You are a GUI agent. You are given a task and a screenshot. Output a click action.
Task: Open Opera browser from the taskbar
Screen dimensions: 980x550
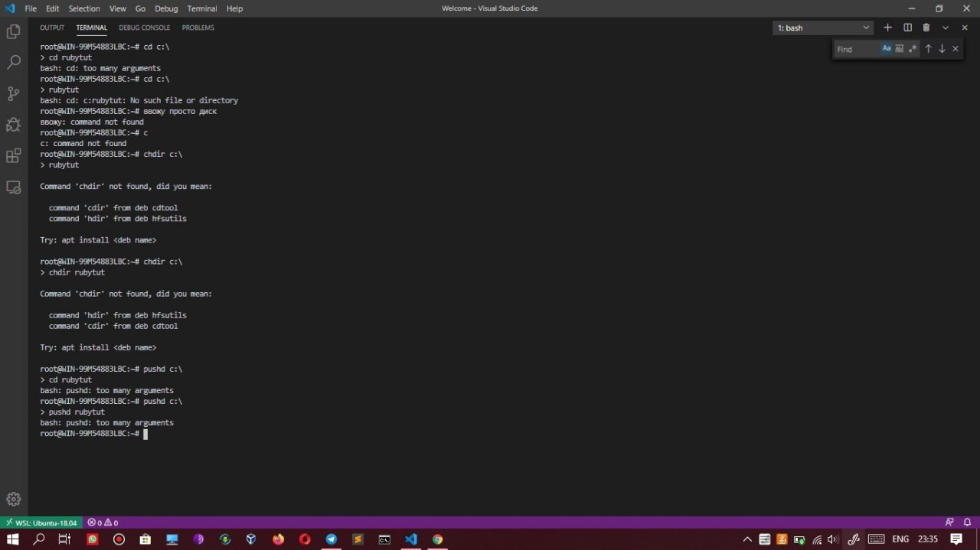[x=305, y=539]
